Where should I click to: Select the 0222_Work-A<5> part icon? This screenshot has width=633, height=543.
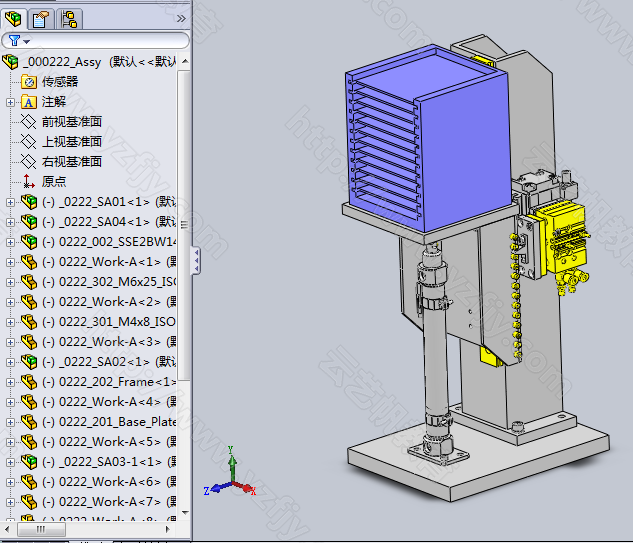[x=29, y=442]
